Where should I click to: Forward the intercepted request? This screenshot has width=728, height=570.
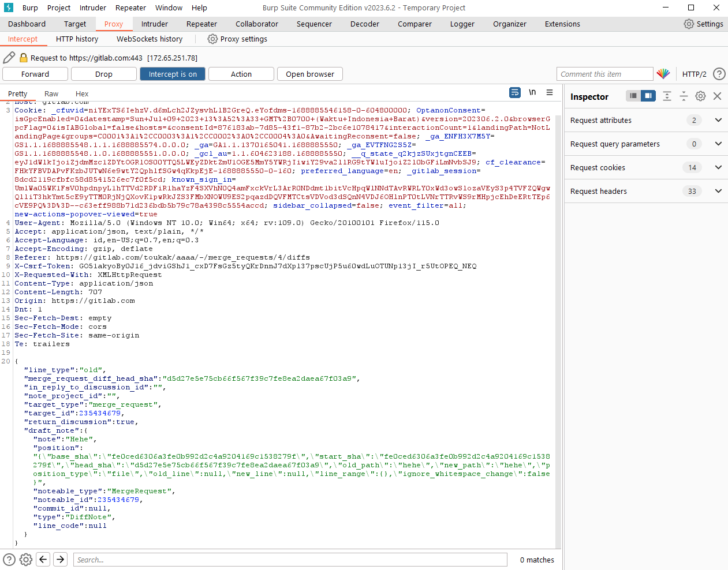coord(35,74)
